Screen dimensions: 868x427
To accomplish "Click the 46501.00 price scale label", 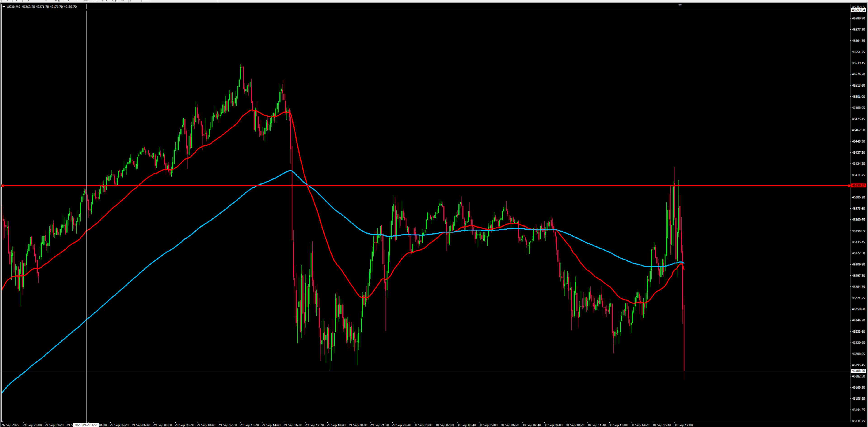I will [858, 97].
